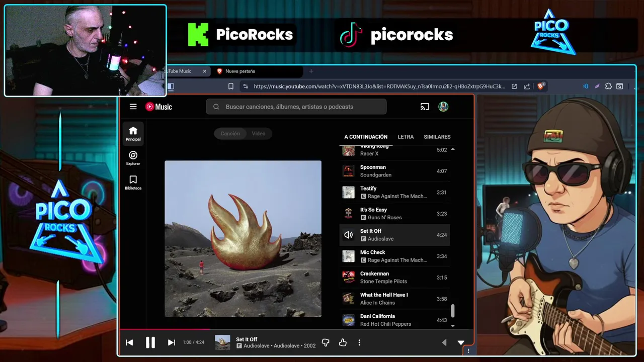Click the Spoonman album thumbnail
The width and height of the screenshot is (644, 362).
[348, 171]
